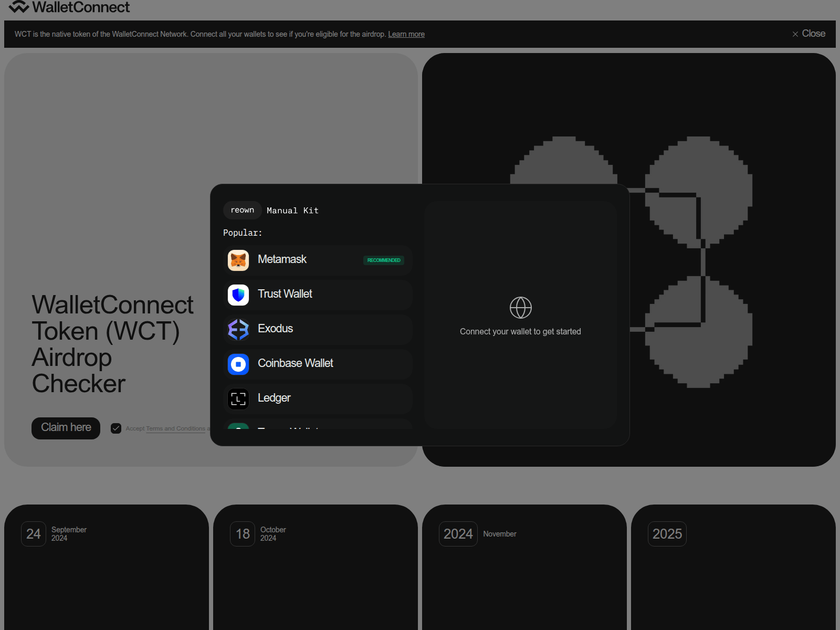Pick Coinbase Wallet text label
Screen dimensions: 840x630
295,363
